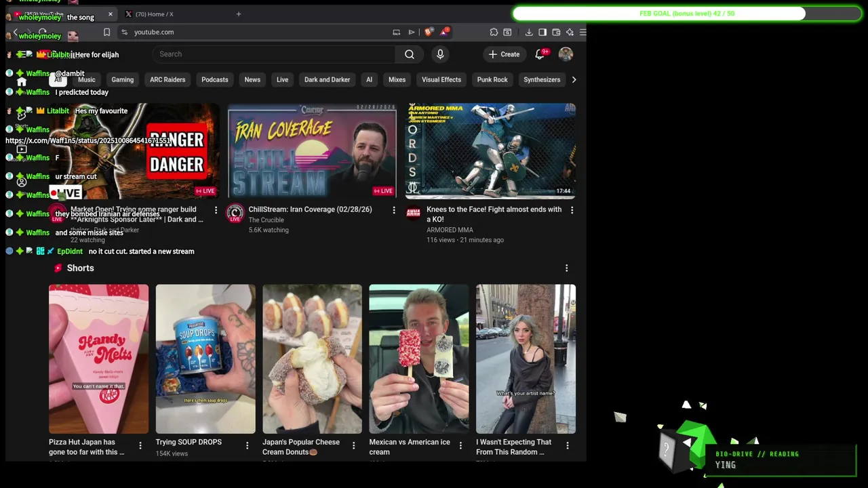
Task: Select the News filter chip
Action: pos(252,80)
